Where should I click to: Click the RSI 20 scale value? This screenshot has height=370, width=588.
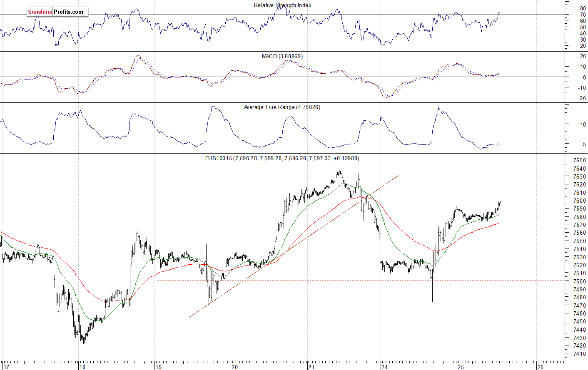pyautogui.click(x=583, y=46)
